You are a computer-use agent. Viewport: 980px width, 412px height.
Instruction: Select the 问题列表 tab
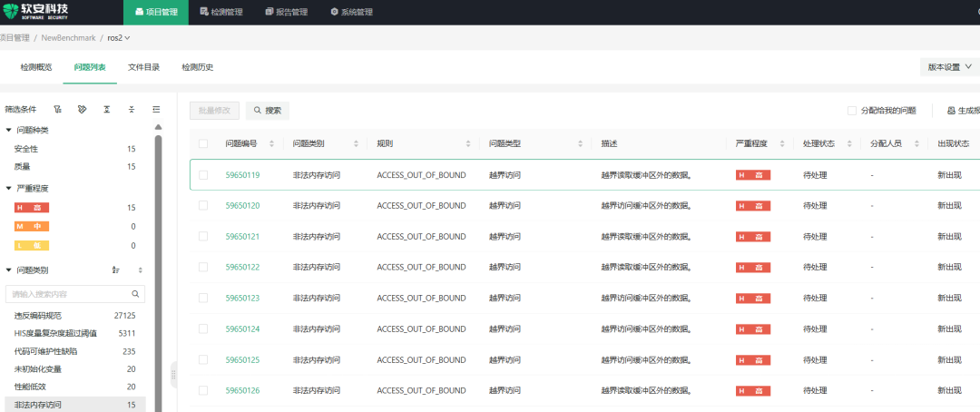90,67
